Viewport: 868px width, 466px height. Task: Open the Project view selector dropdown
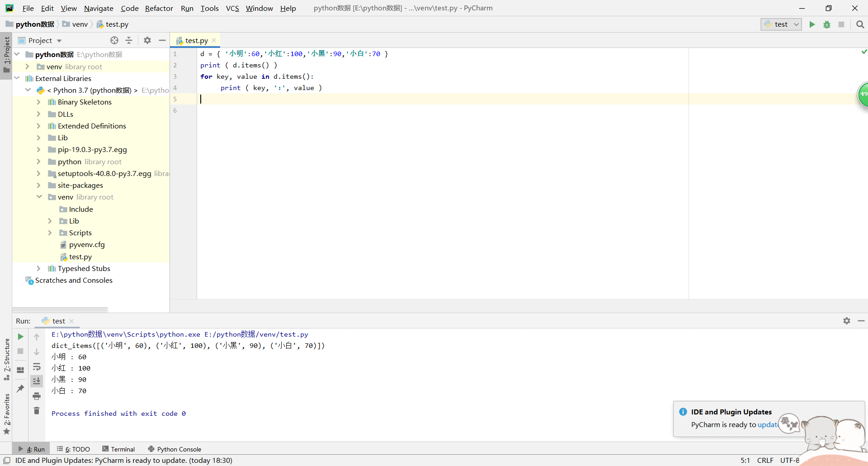point(45,40)
